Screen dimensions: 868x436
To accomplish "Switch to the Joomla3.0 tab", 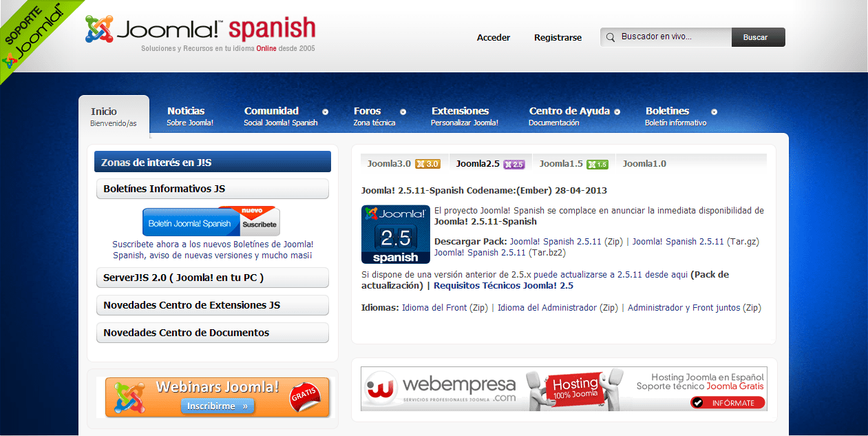I will [404, 163].
